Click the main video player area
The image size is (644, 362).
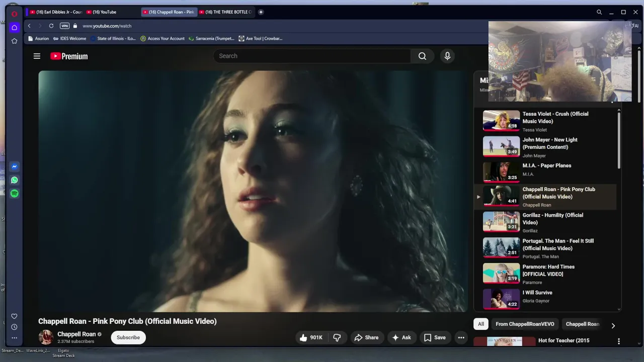(253, 191)
